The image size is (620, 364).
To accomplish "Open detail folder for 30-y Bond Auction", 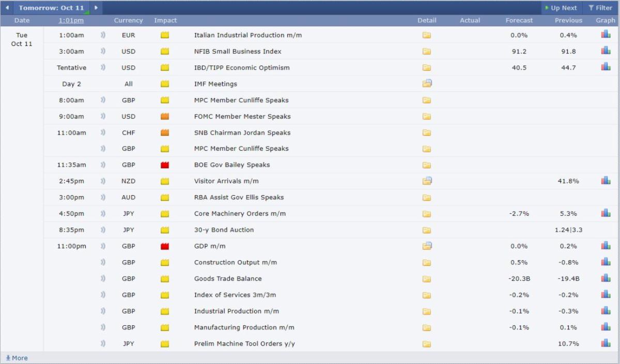I will pos(426,230).
